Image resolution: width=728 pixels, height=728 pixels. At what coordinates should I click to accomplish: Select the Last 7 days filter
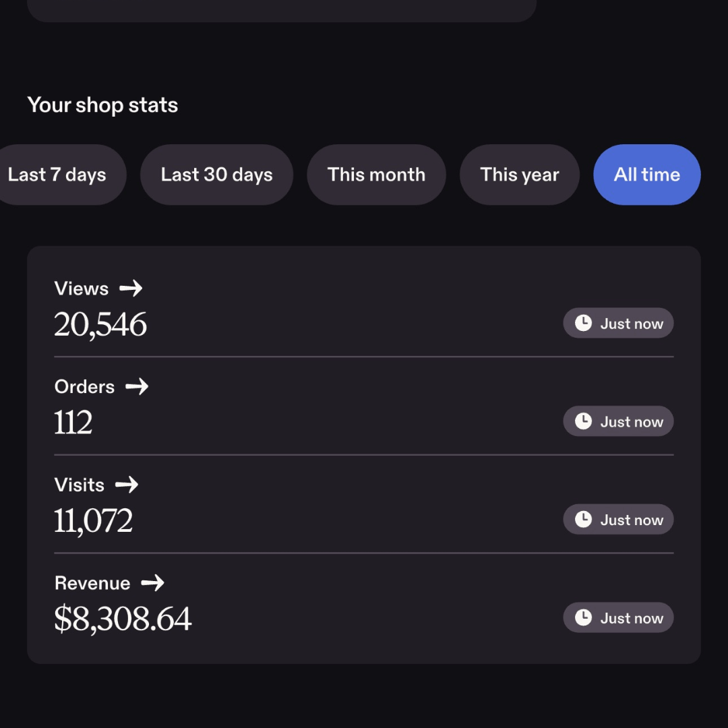[58, 175]
